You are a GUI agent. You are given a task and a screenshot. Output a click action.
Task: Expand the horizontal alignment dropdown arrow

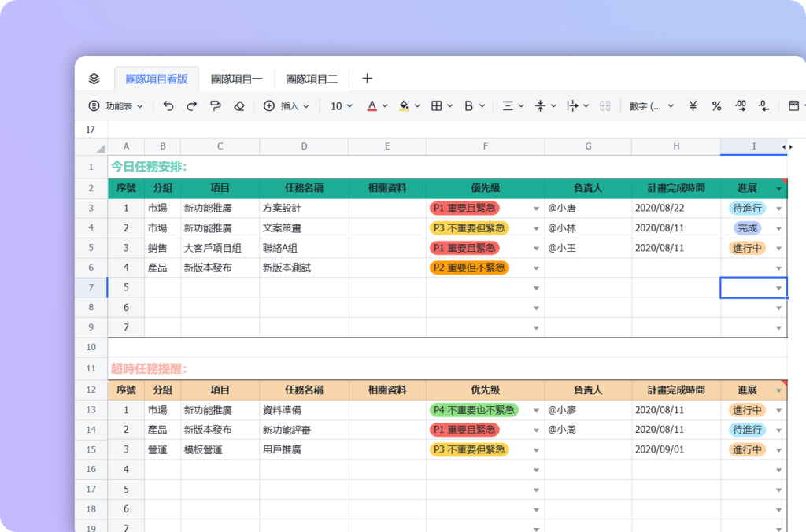pos(521,106)
